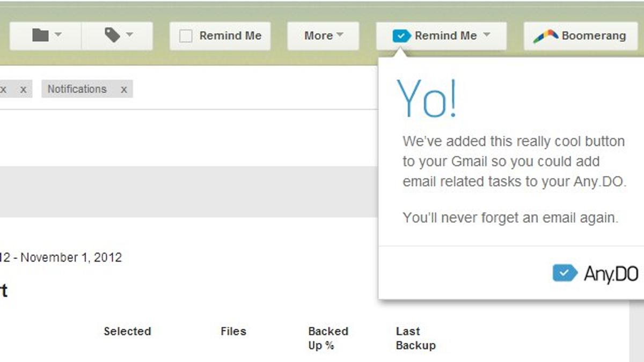Tick the plain Remind Me checkbox
The width and height of the screenshot is (644, 362).
click(186, 36)
